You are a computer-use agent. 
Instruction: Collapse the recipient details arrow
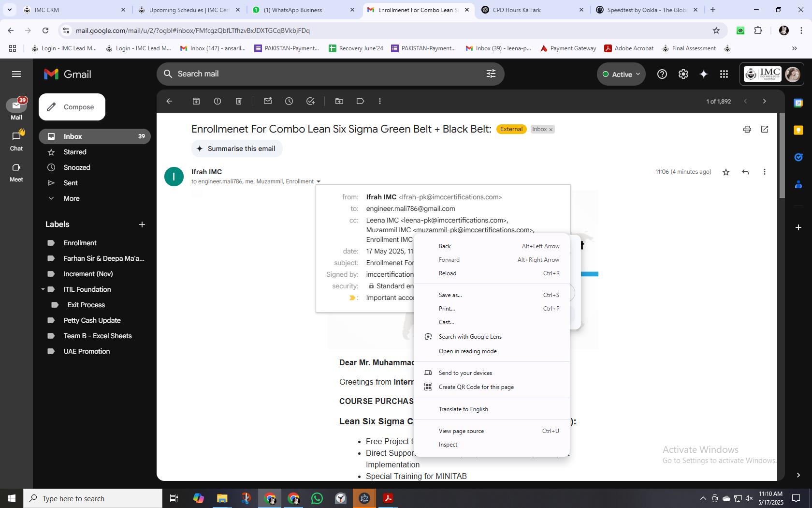319,182
